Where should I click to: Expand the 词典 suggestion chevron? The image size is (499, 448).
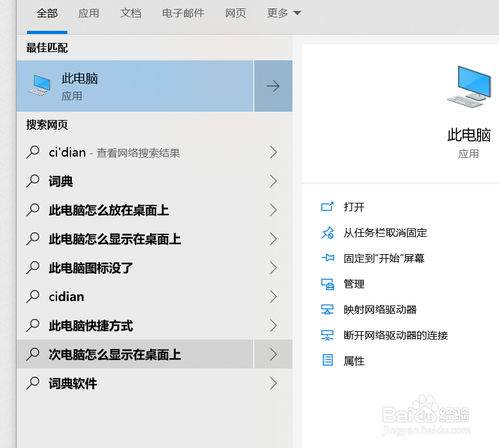[x=273, y=182]
